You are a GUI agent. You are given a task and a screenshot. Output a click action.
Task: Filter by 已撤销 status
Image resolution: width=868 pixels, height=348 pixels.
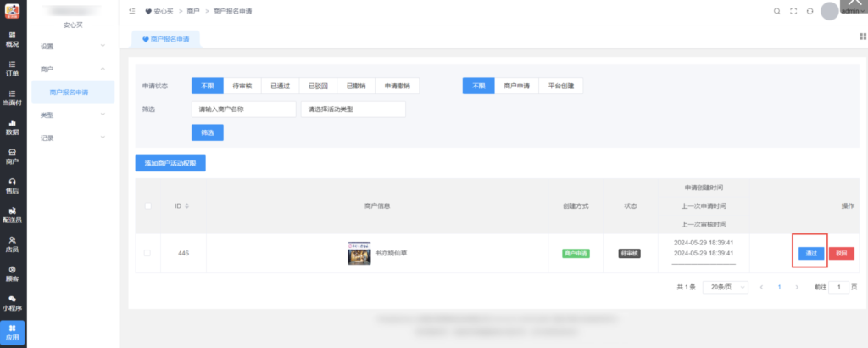(356, 86)
